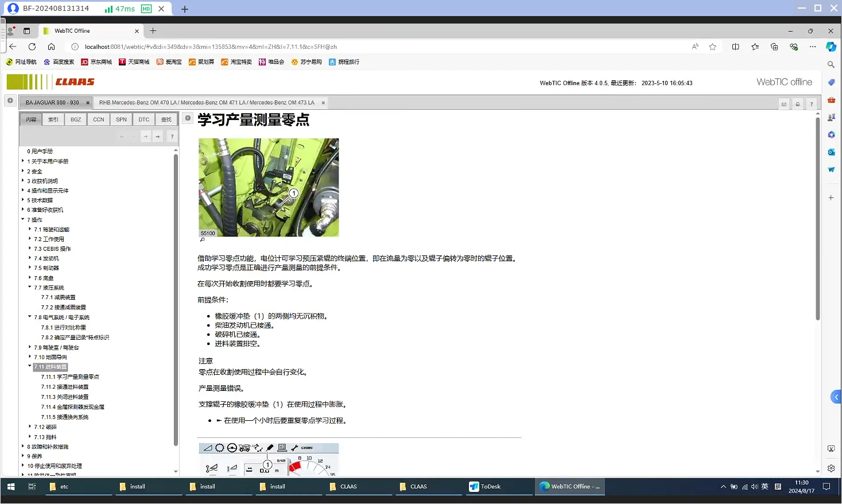Open the 百度搜索 bookmark
The width and height of the screenshot is (842, 504).
click(59, 62)
